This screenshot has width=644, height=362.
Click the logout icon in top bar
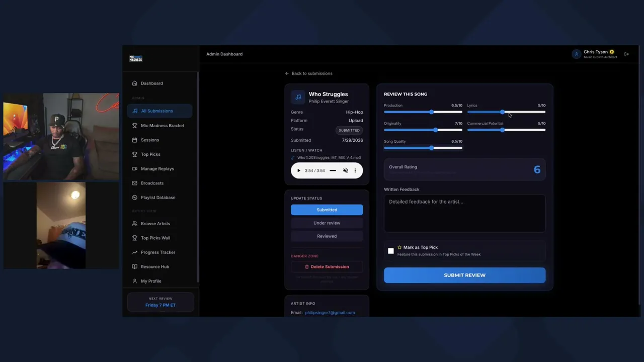pyautogui.click(x=626, y=54)
